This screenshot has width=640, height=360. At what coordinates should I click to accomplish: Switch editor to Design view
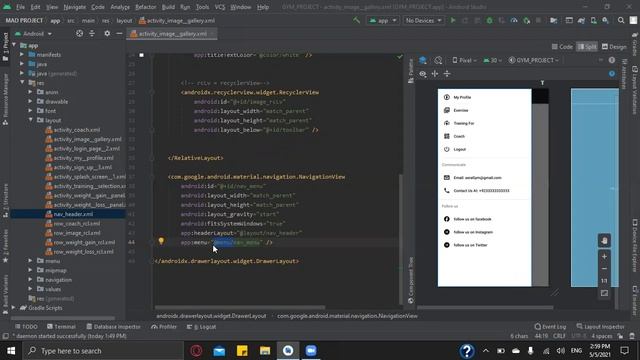tap(614, 47)
